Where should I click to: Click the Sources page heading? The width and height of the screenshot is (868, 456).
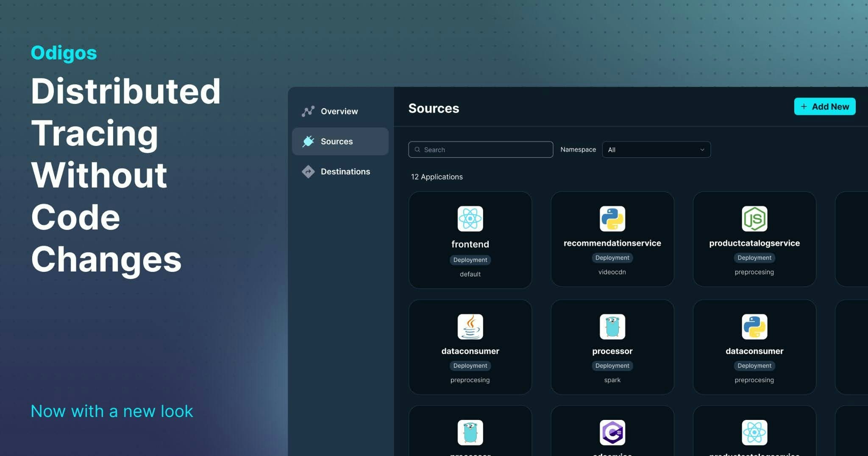click(434, 108)
